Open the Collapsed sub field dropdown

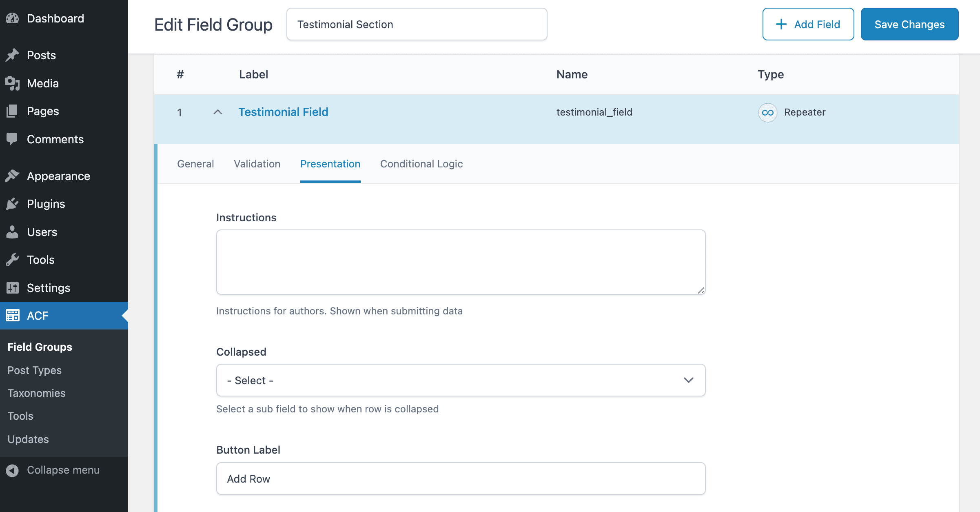(461, 380)
